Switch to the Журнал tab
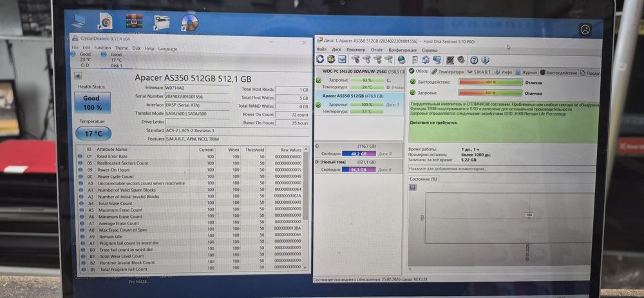 tap(526, 72)
